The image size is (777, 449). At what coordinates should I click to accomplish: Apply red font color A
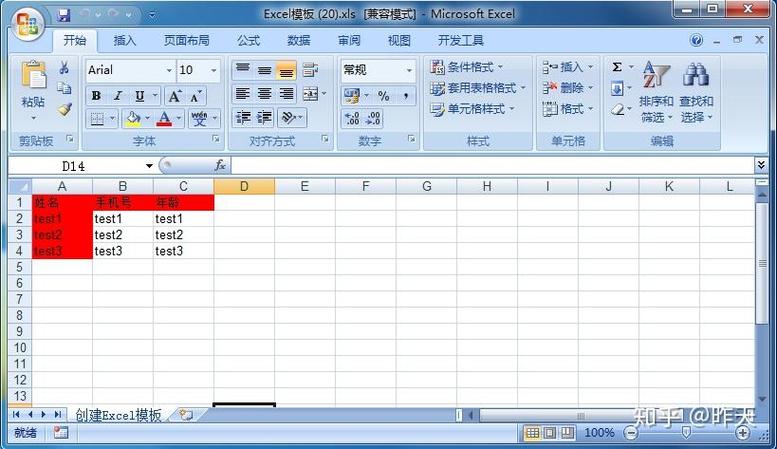point(165,118)
